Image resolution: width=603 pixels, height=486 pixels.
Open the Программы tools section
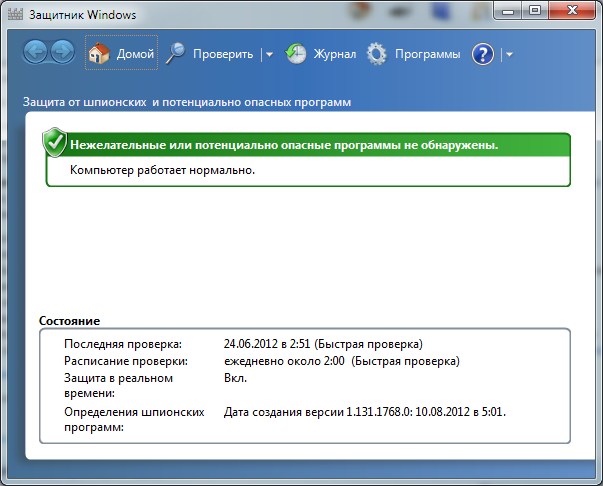pyautogui.click(x=428, y=54)
